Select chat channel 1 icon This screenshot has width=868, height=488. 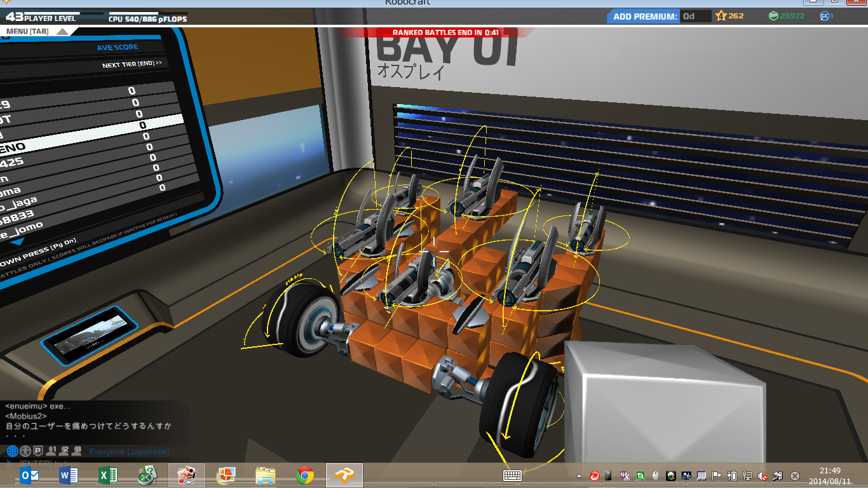52,451
